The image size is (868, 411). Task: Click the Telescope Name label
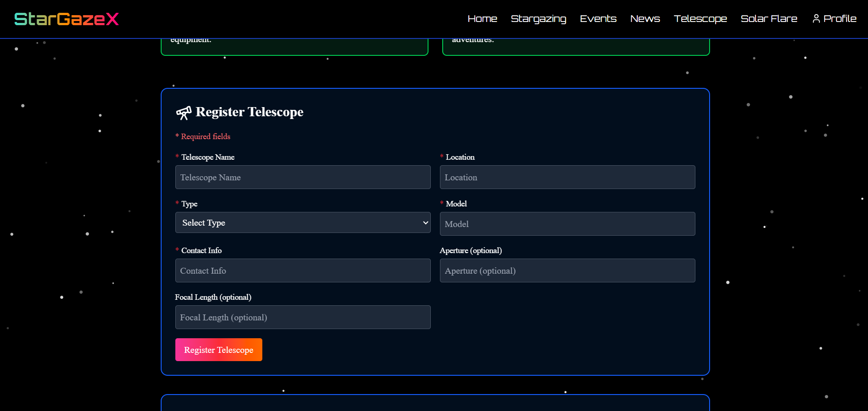(208, 157)
